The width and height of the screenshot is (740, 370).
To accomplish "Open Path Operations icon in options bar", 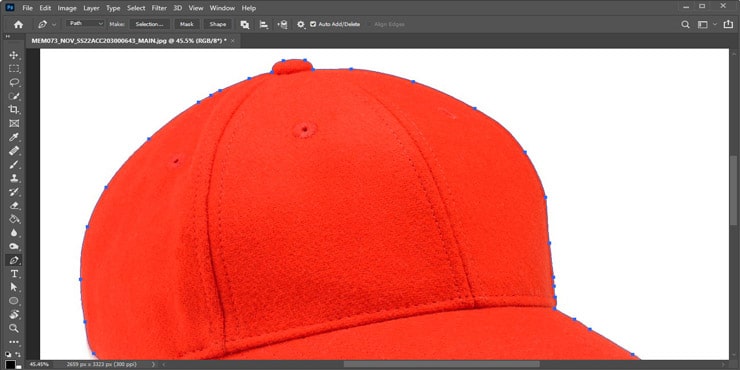I will 244,25.
